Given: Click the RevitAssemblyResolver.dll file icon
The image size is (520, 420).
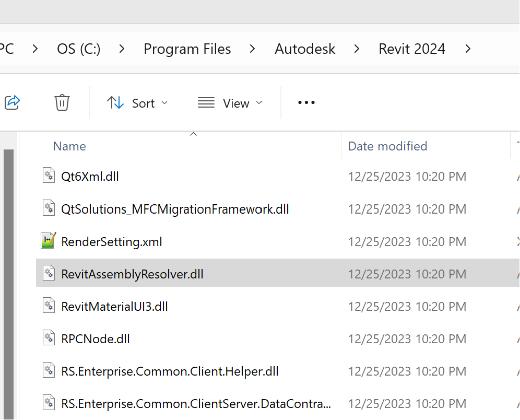Looking at the screenshot, I should [49, 273].
